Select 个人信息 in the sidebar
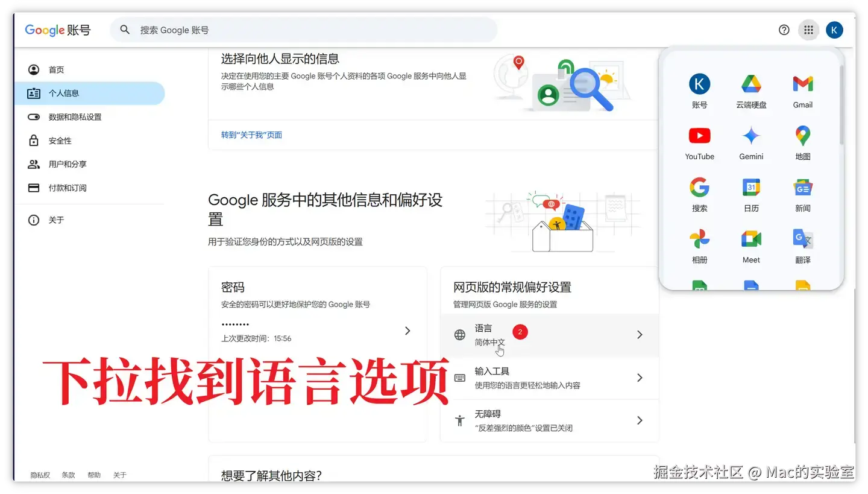This screenshot has height=494, width=868. (89, 93)
